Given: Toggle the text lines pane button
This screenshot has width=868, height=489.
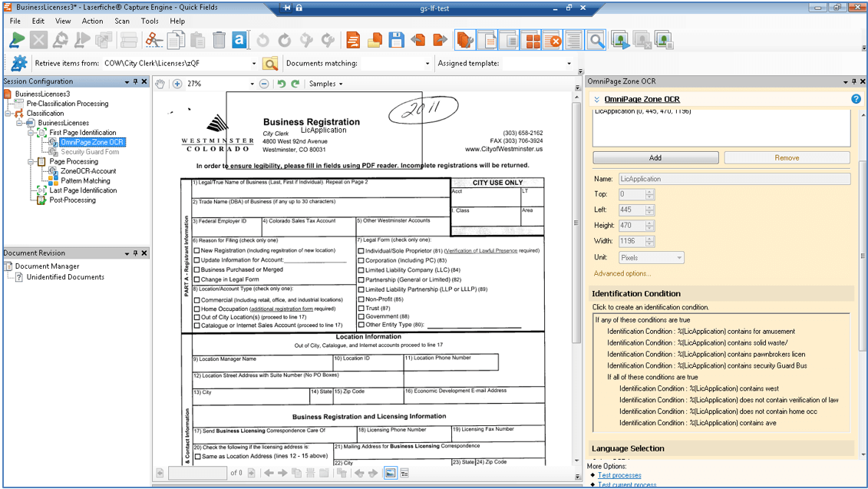Looking at the screenshot, I should tap(573, 41).
